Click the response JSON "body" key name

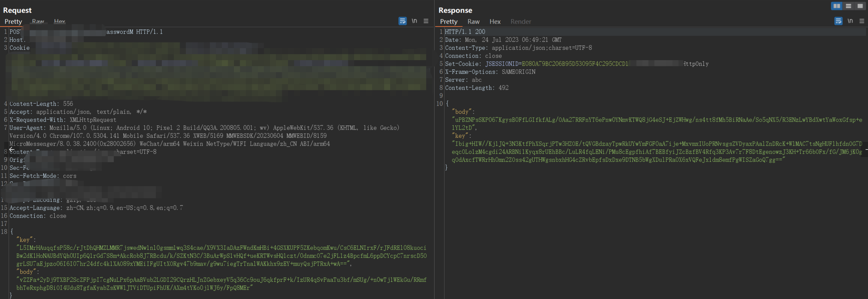click(461, 112)
